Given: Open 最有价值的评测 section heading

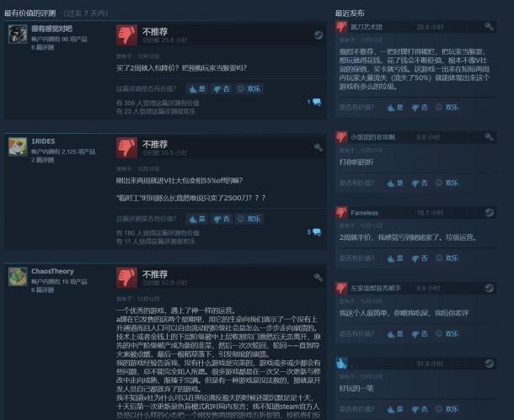Looking at the screenshot, I should pyautogui.click(x=29, y=13).
